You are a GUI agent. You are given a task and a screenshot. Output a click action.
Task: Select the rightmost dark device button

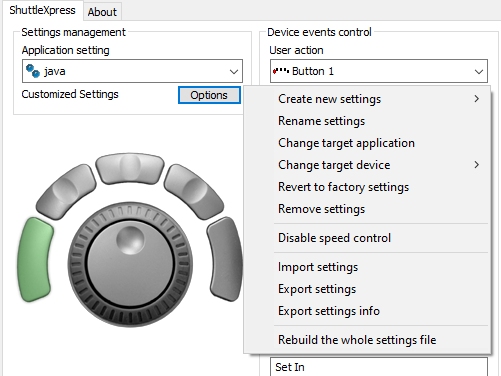[x=226, y=259]
